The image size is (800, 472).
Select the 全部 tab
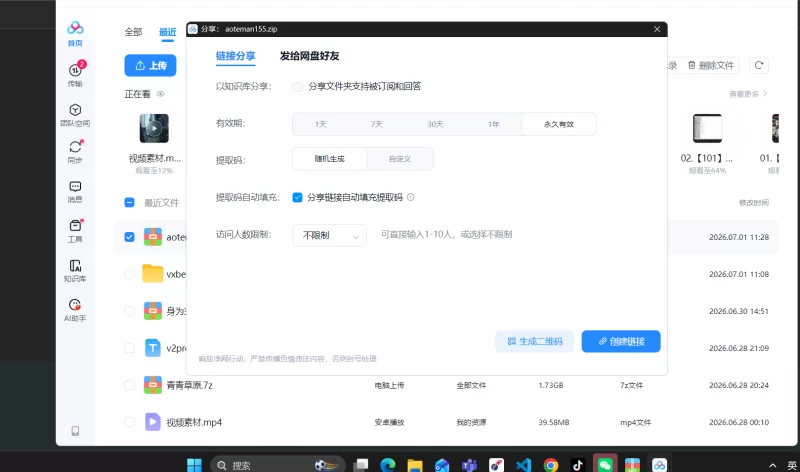[x=133, y=32]
